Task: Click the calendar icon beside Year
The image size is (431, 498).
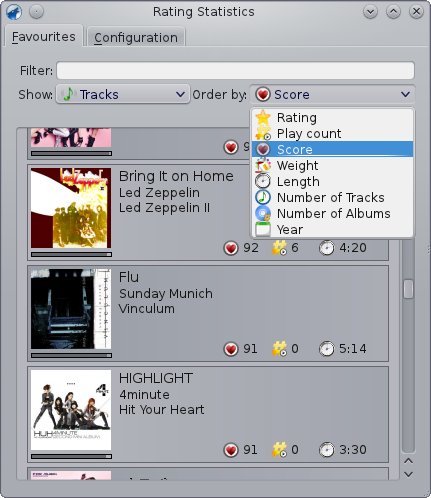Action: [263, 229]
